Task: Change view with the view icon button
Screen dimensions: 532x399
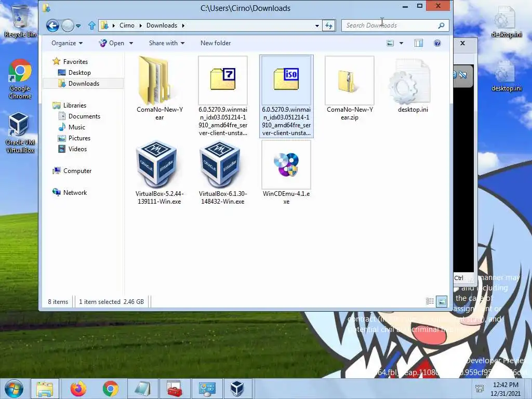Action: 391,43
